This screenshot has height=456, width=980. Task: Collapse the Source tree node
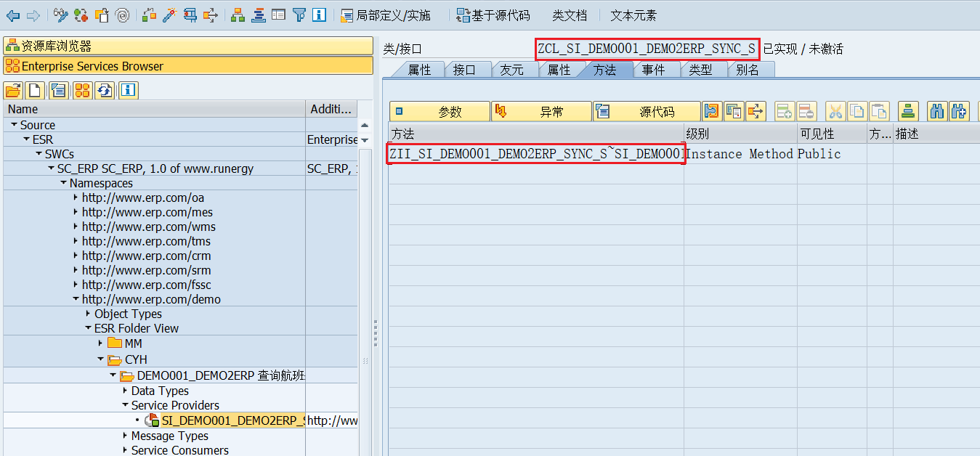point(14,125)
